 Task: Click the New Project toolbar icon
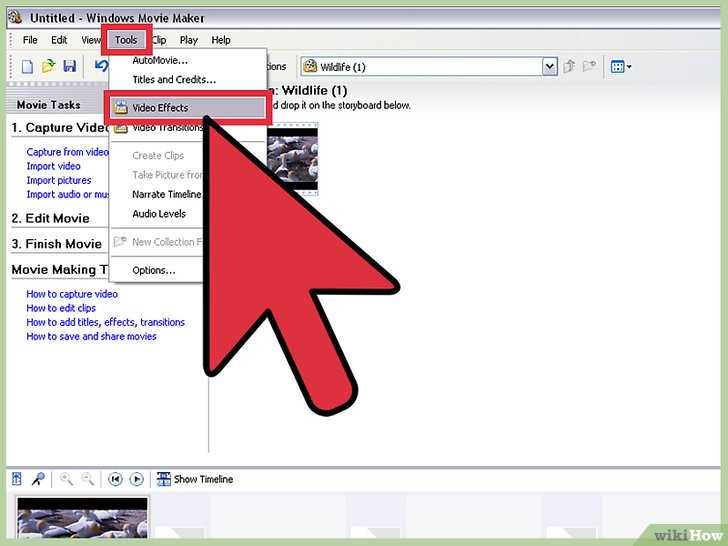[x=27, y=67]
